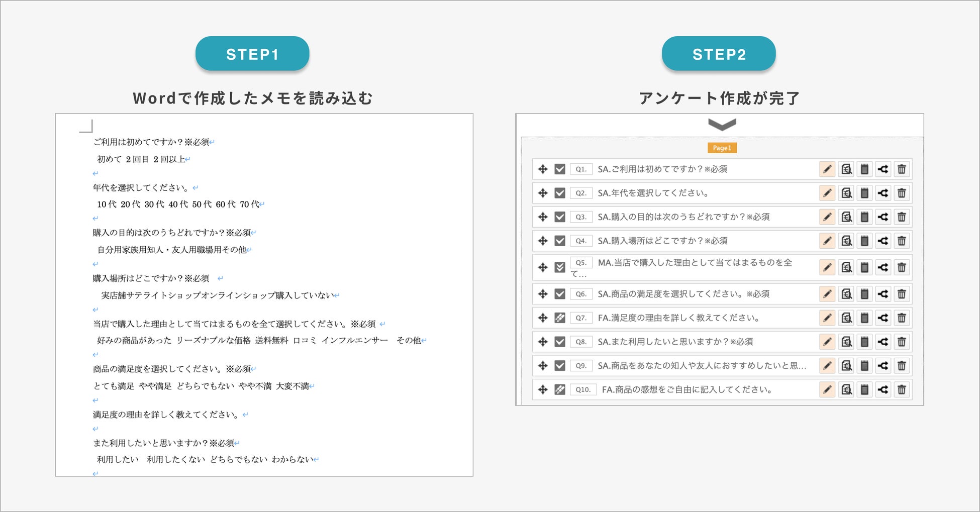The width and height of the screenshot is (980, 512).
Task: Click the age options line starting '10代 20代'
Action: (178, 204)
